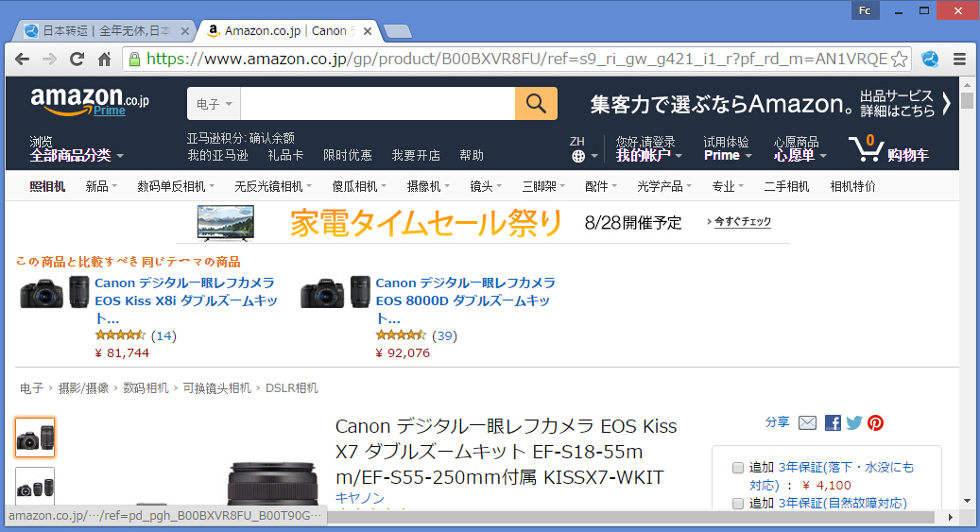Viewport: 980px width, 532px height.
Task: Open the 照相机 menu item
Action: click(x=47, y=186)
